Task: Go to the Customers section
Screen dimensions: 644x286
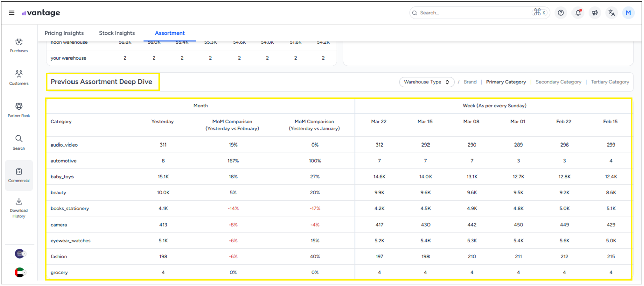Action: click(x=19, y=77)
